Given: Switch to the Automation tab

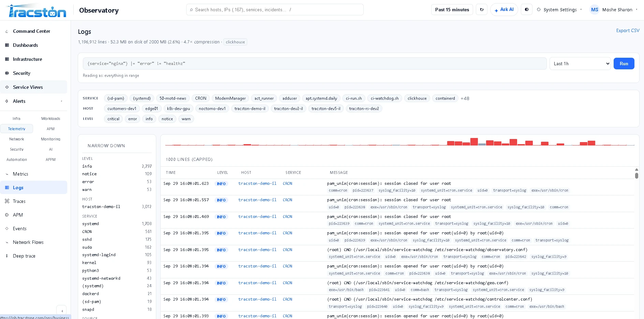Looking at the screenshot, I should coord(17,159).
